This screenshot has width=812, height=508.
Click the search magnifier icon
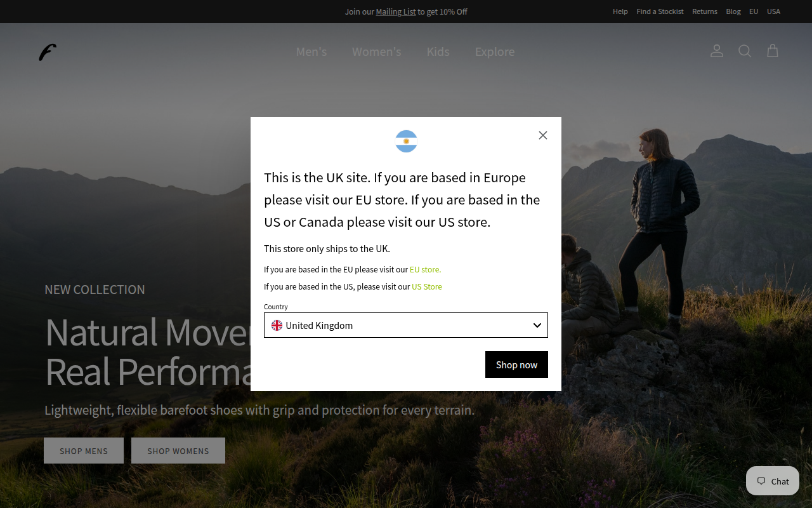click(x=745, y=51)
